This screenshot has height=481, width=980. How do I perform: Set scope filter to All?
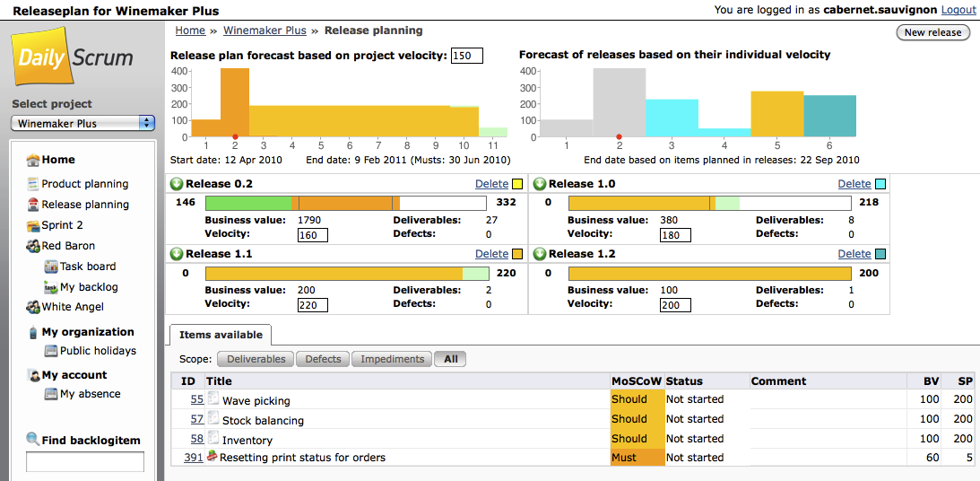click(x=450, y=359)
